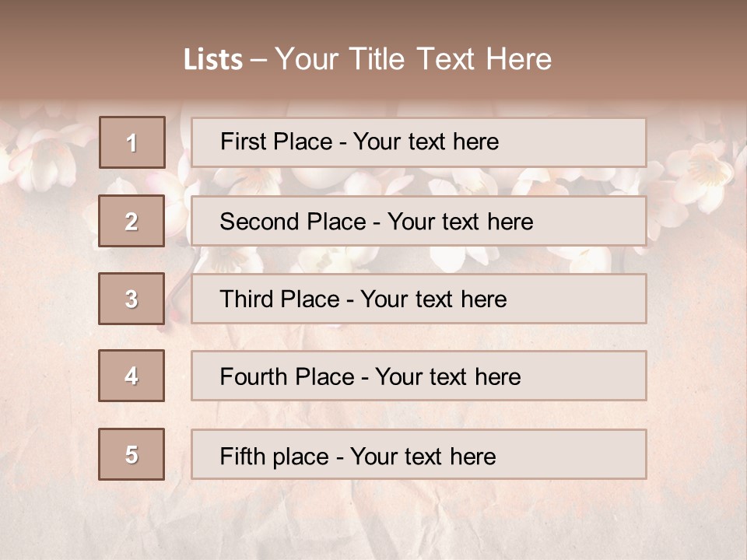Click the word 'Third' in the middle bar
The width and height of the screenshot is (747, 560).
[247, 299]
